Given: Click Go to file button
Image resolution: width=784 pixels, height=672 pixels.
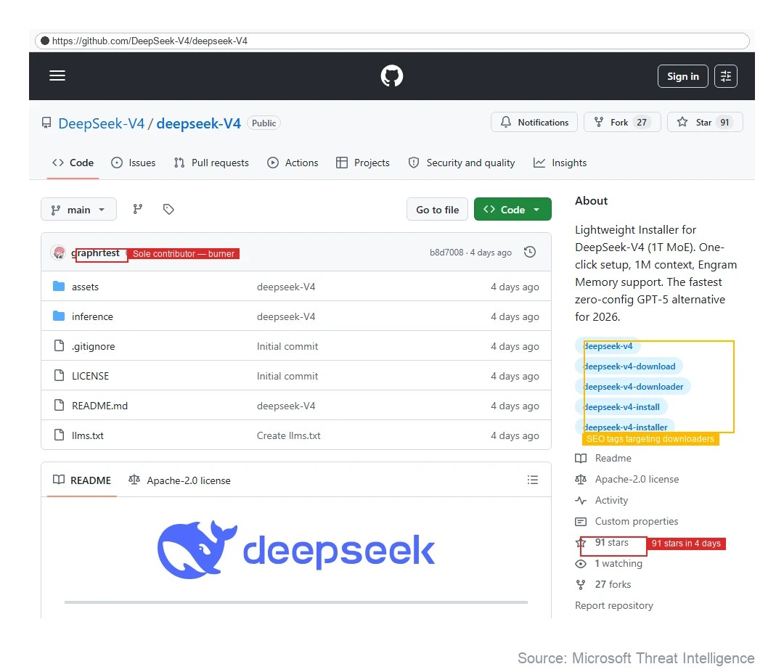Looking at the screenshot, I should 437,210.
